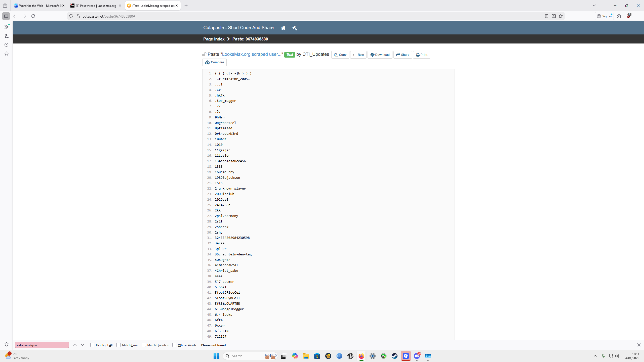Toggle reader view icon in address bar
Image resolution: width=644 pixels, height=362 pixels.
pyautogui.click(x=546, y=16)
